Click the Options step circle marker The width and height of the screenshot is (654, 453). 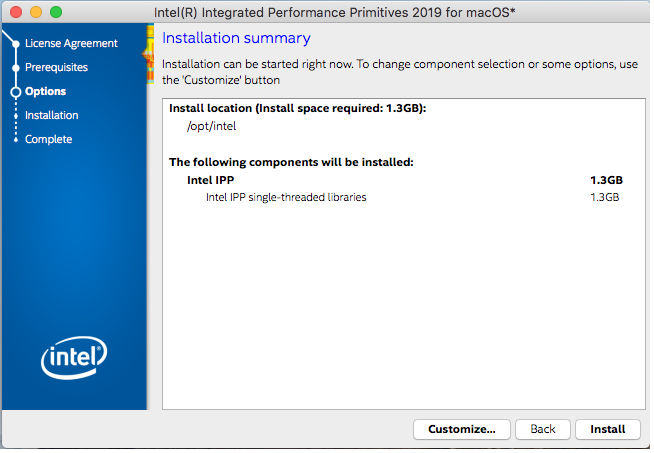point(16,92)
